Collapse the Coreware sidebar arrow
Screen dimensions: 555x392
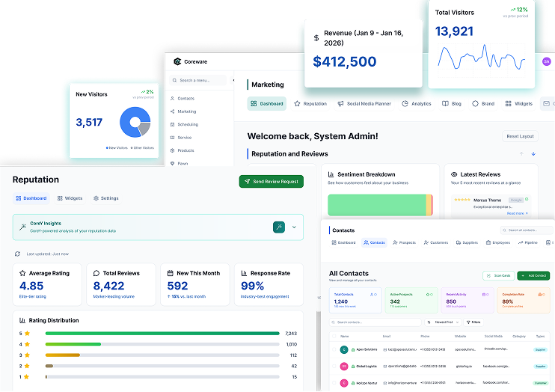tap(233, 80)
